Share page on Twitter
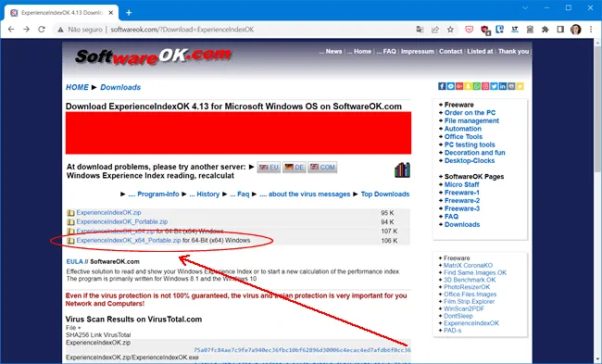Screen dimensions: 602x364 (x=494, y=86)
